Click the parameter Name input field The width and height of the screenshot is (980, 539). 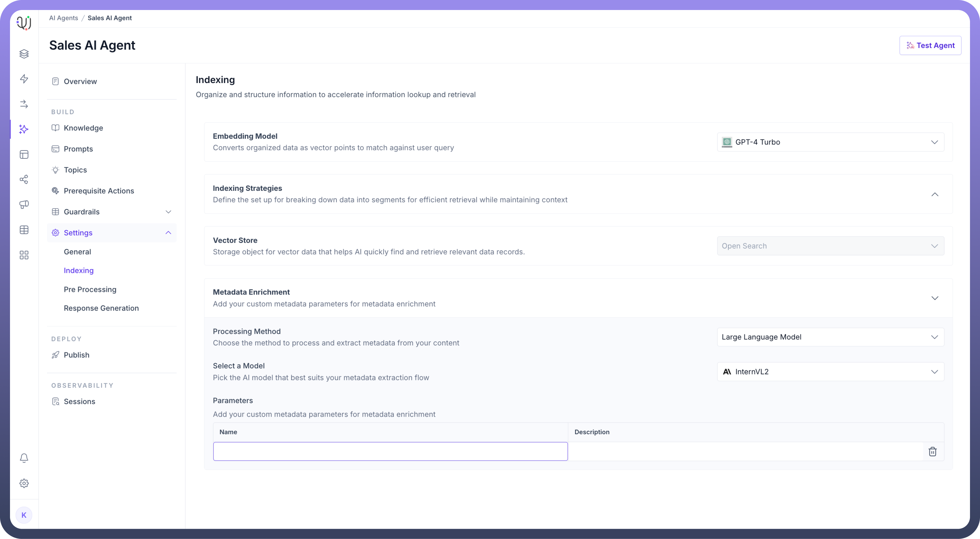(390, 451)
